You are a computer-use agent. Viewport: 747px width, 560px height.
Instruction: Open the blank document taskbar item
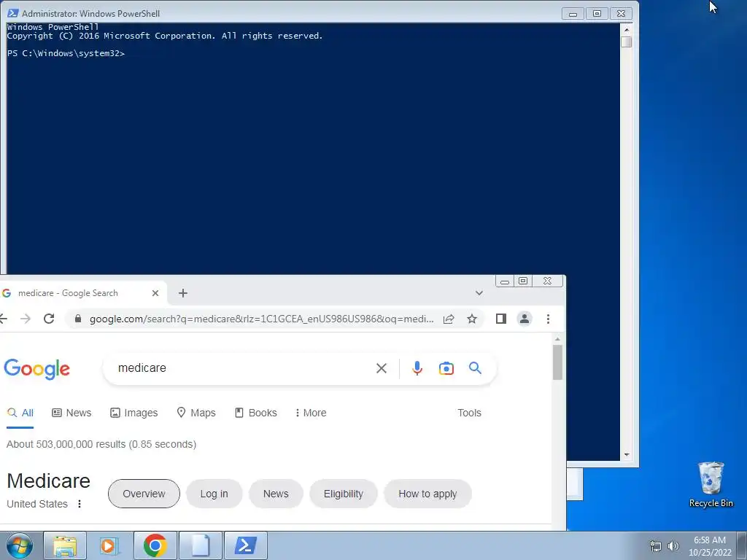coord(200,545)
